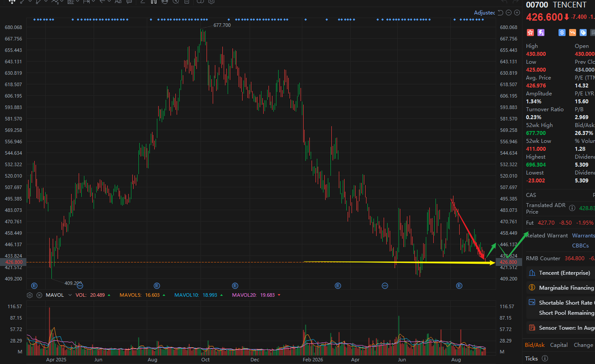Open the CBBCs link
Image resolution: width=595 pixels, height=364 pixels.
580,245
